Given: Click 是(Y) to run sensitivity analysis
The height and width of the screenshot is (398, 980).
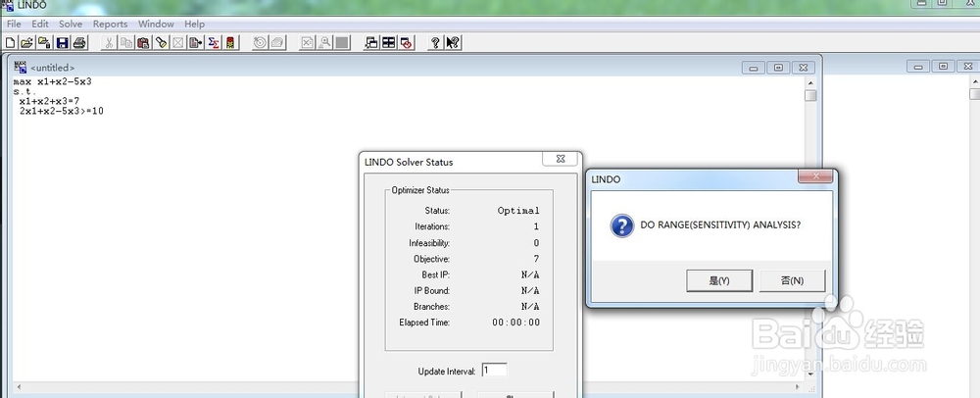Looking at the screenshot, I should 718,280.
